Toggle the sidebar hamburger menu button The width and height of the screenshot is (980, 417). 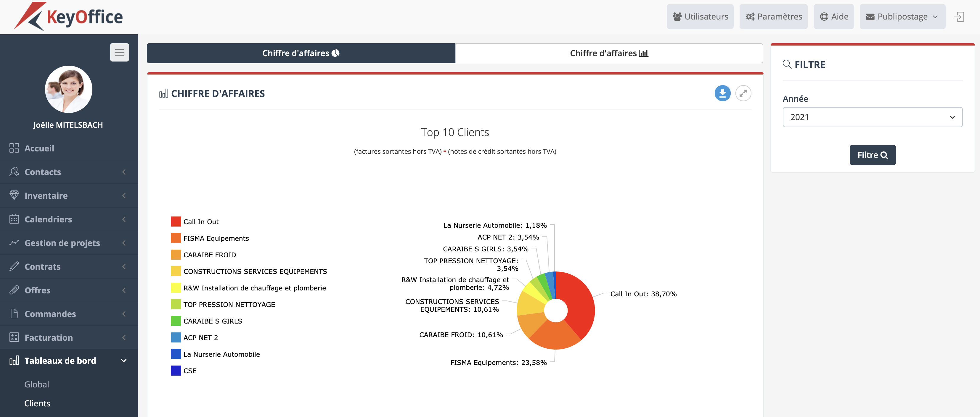pos(119,52)
